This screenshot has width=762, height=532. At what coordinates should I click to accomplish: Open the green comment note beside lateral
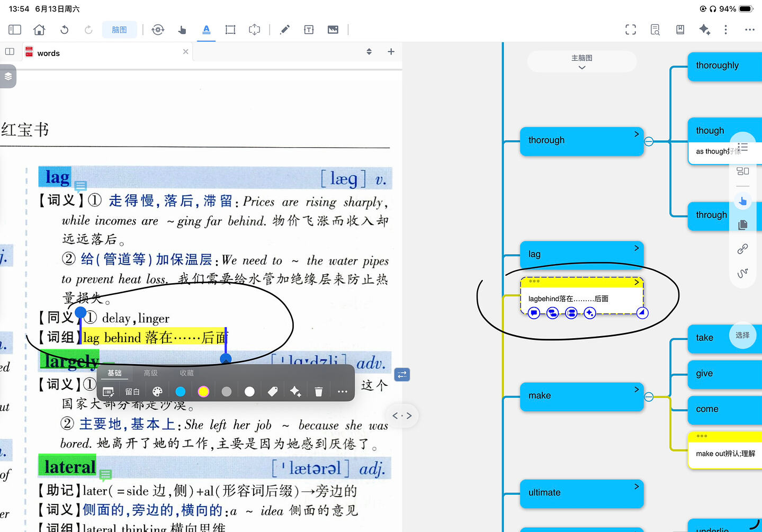pos(105,475)
